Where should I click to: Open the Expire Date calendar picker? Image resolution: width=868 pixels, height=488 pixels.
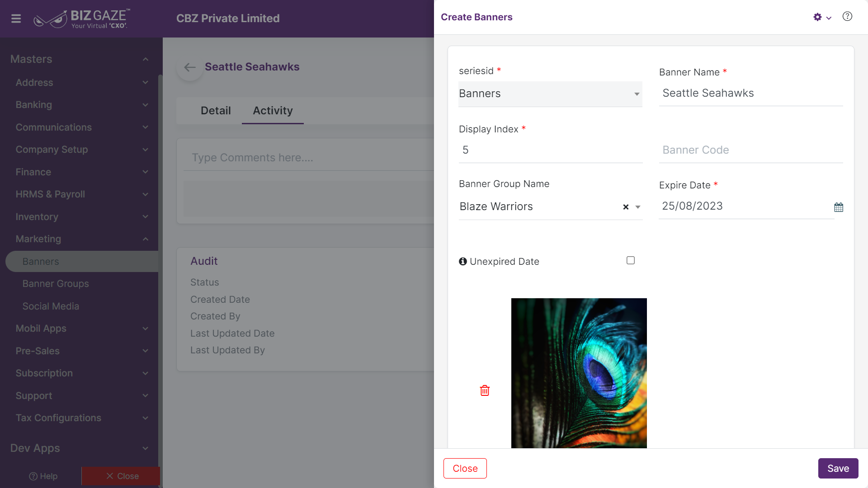[x=839, y=207]
